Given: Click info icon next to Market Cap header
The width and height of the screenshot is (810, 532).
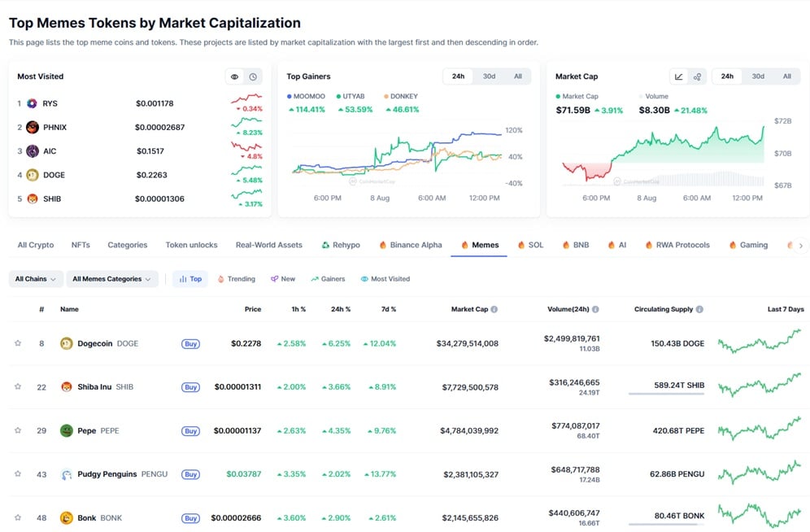Looking at the screenshot, I should pyautogui.click(x=494, y=309).
